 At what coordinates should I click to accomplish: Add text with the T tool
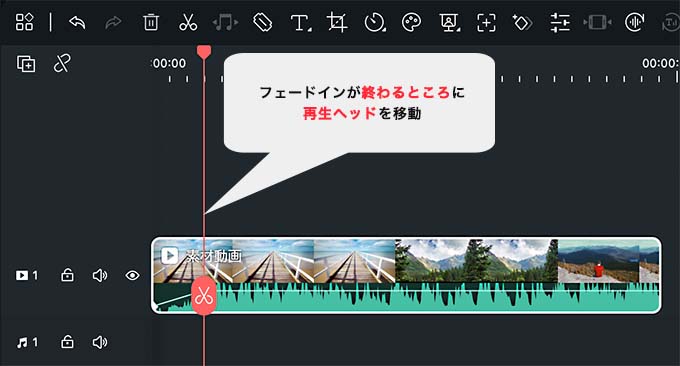301,23
